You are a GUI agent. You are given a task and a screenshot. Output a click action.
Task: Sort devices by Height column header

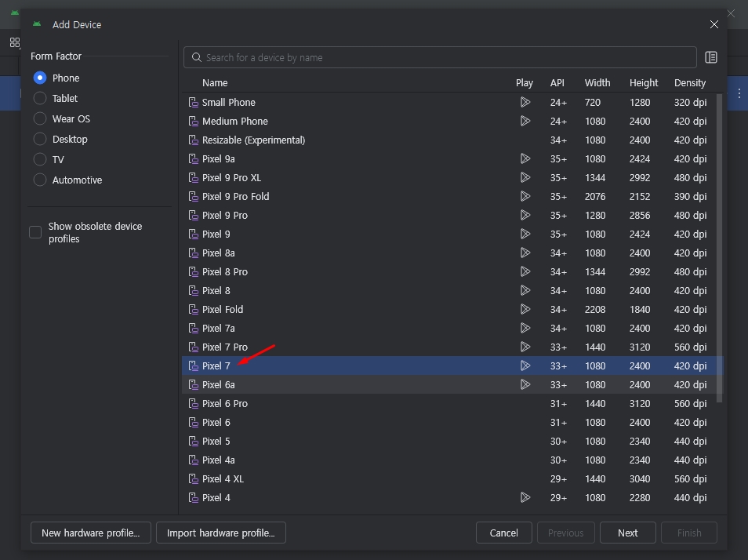pos(644,83)
